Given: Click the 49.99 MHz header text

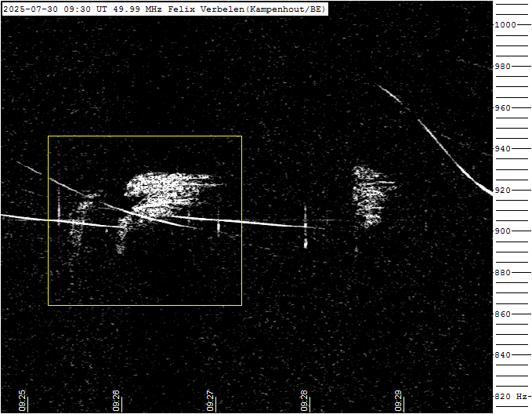Looking at the screenshot, I should point(137,9).
